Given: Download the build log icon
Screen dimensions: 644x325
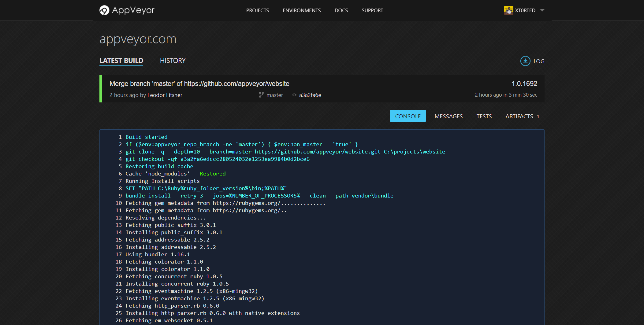Looking at the screenshot, I should click(525, 61).
